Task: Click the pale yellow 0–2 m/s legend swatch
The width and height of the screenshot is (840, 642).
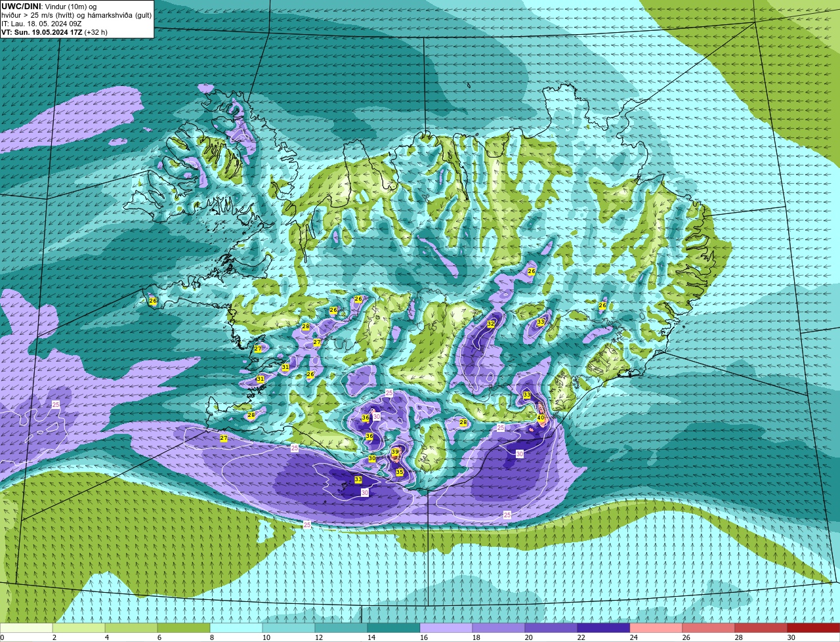Action: [x=27, y=628]
